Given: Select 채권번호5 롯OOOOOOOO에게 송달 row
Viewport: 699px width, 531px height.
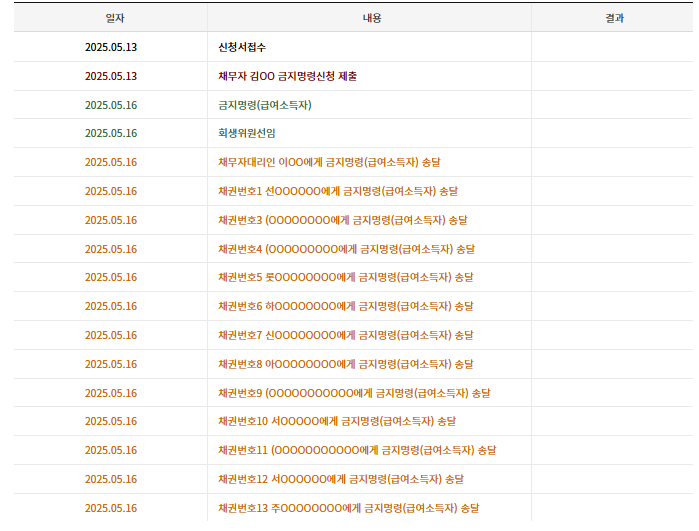Looking at the screenshot, I should [353, 277].
